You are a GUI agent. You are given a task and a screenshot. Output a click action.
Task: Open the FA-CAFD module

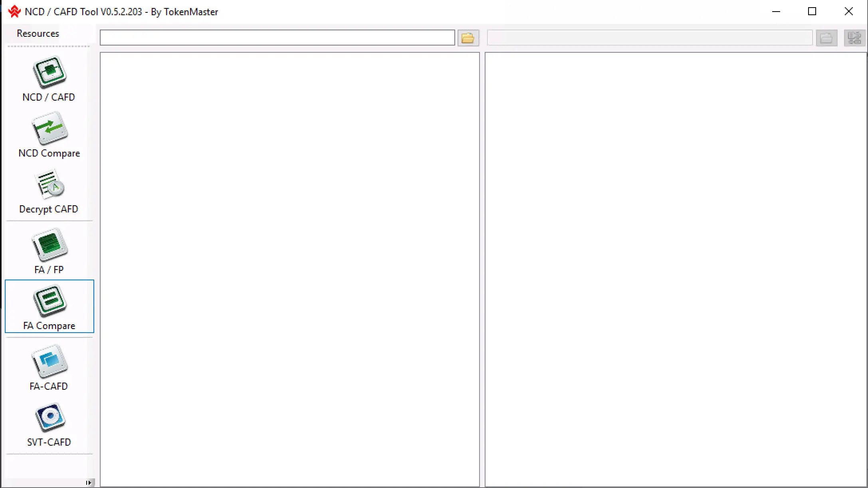[x=49, y=367]
